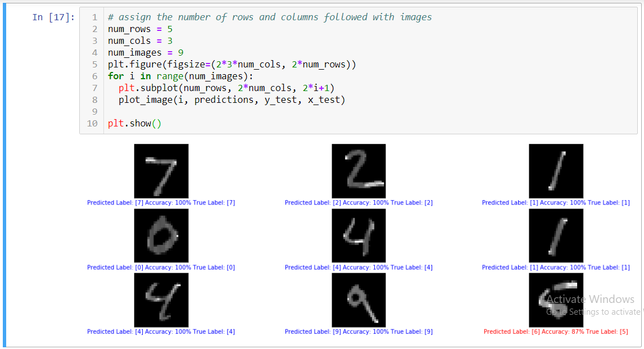Viewport: 644px width, 349px height.
Task: Click the digit 9 image thumbnail
Action: tap(359, 300)
